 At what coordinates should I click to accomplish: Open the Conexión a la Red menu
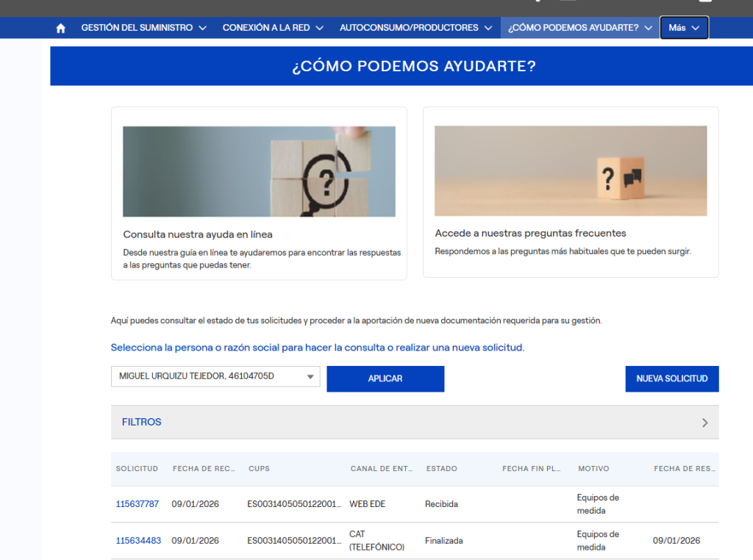tap(273, 28)
